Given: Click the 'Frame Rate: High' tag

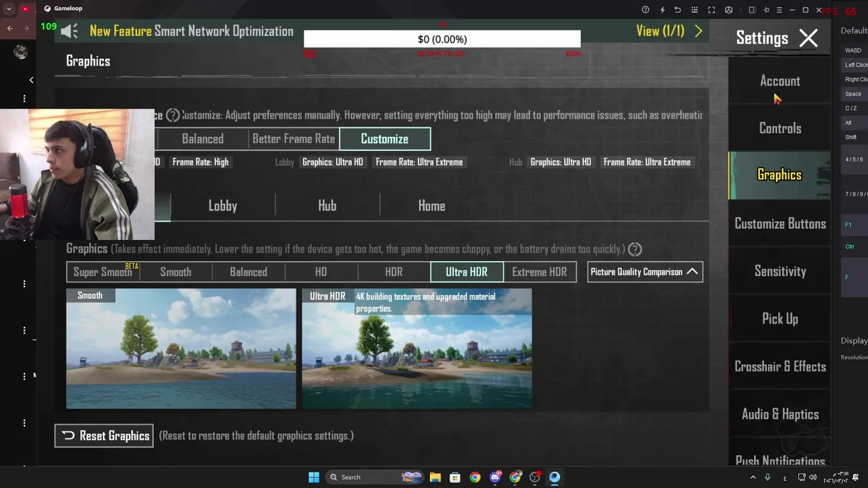Looking at the screenshot, I should coord(201,162).
